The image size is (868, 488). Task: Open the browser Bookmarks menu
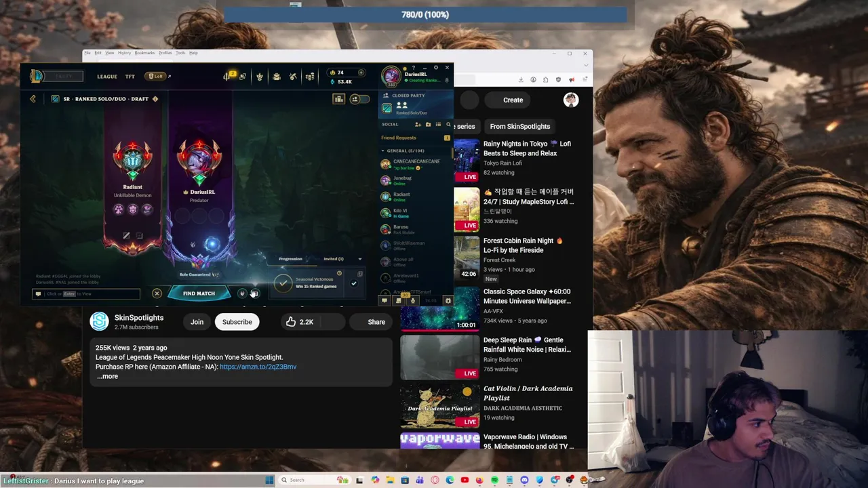(144, 53)
